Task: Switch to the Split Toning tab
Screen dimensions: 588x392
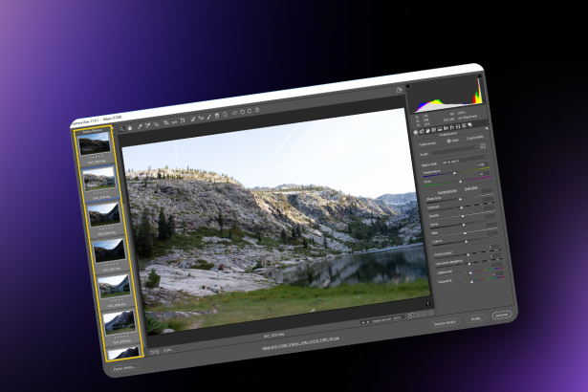Action: pyautogui.click(x=440, y=129)
